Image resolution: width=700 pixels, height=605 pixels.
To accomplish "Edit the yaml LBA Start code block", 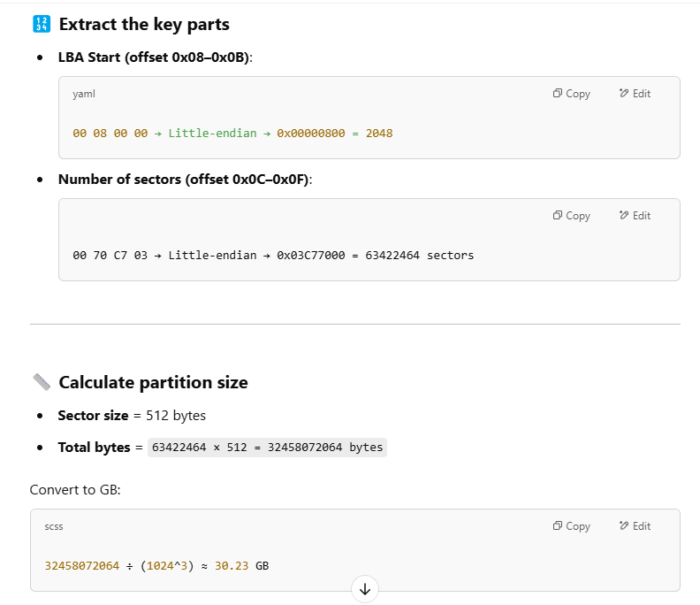I will pyautogui.click(x=635, y=94).
